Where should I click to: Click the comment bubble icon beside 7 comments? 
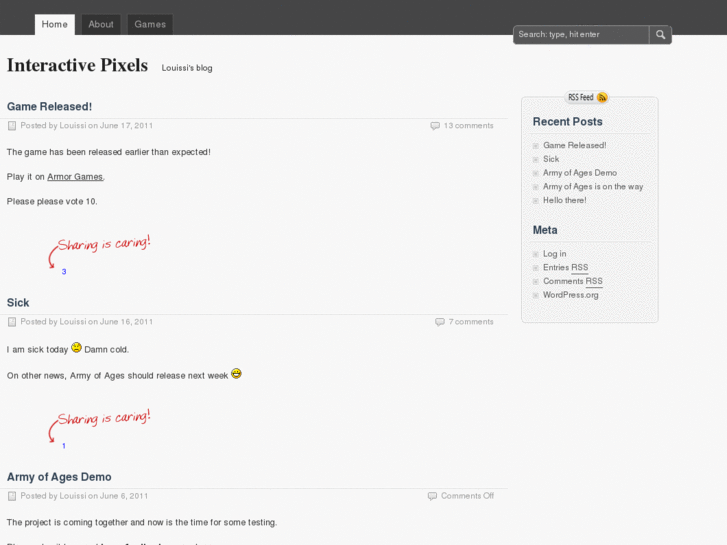point(440,322)
